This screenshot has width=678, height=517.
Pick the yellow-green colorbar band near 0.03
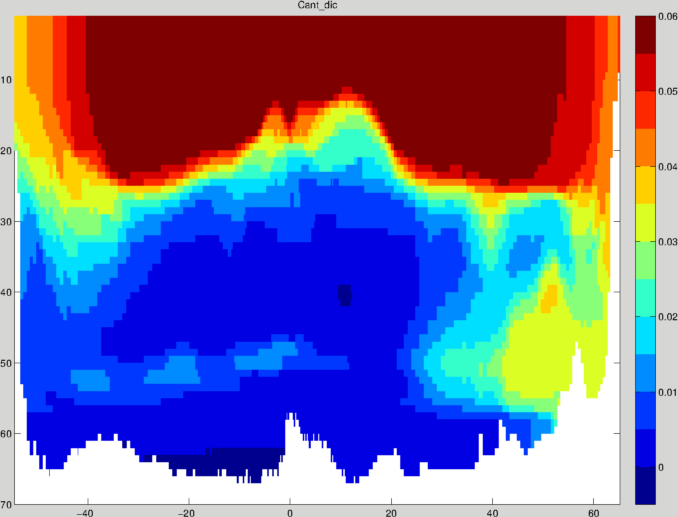coord(645,222)
